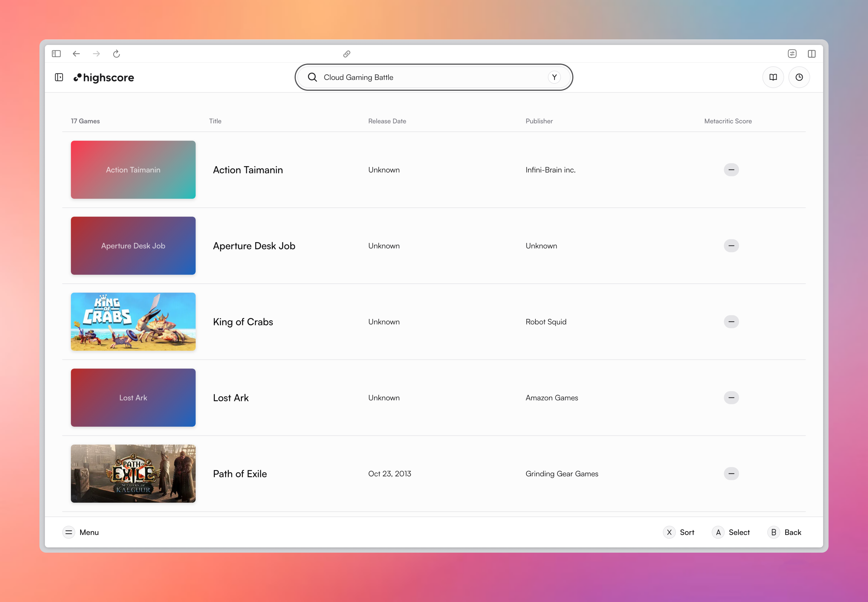The image size is (868, 602).
Task: Click the Oct 23, 2013 release date
Action: (389, 473)
